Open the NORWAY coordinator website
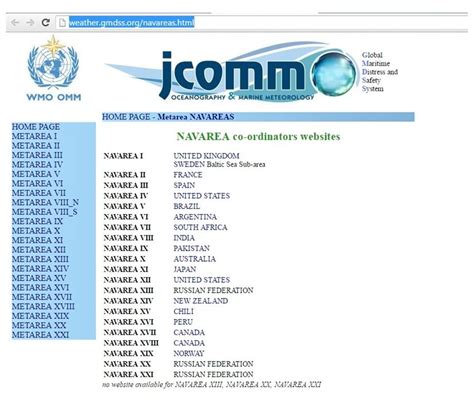474x408 pixels. click(189, 353)
